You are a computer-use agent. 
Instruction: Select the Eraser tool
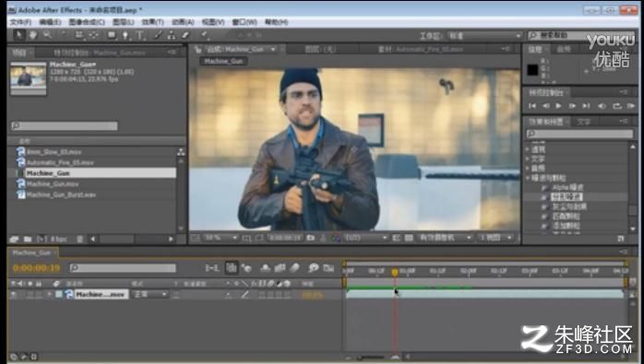[x=185, y=35]
